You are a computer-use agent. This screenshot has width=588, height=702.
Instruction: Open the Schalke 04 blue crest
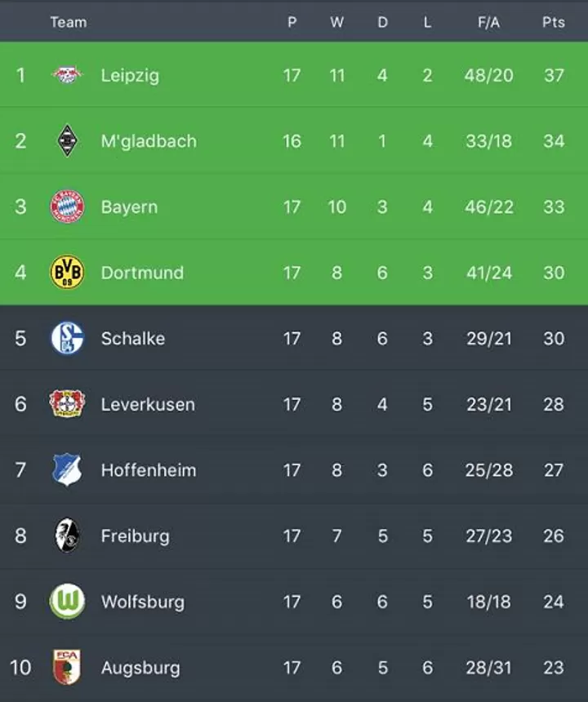[x=67, y=338]
